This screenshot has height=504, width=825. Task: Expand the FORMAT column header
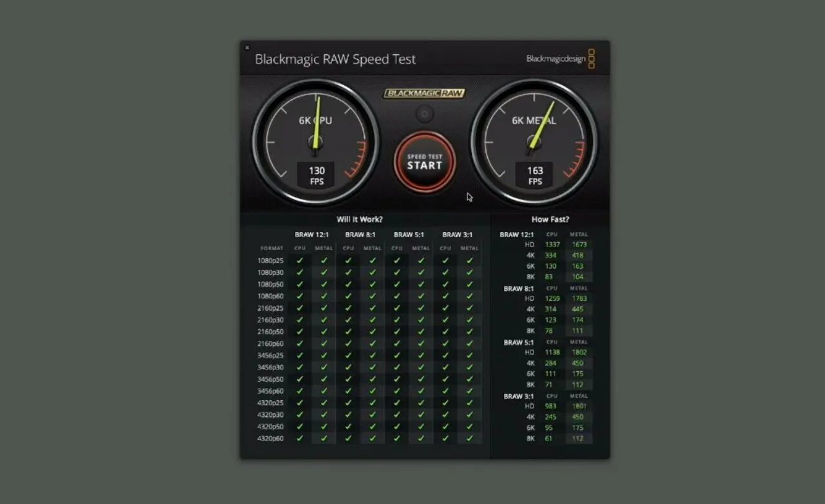coord(271,247)
